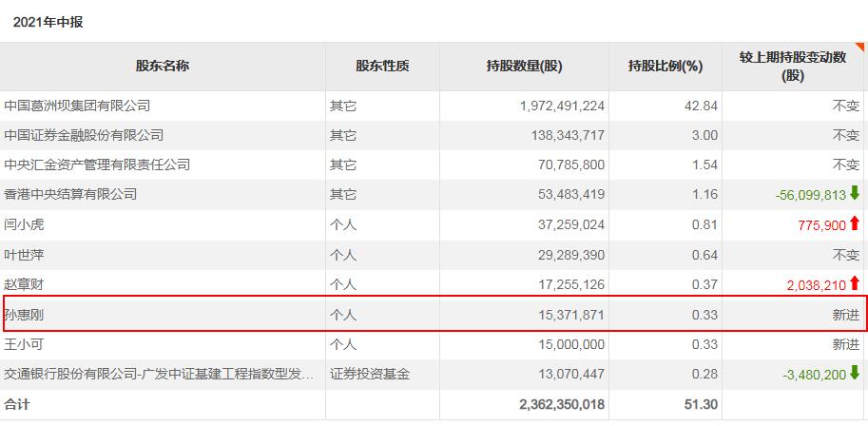Click the 1.54 percentage value
Viewport: 868px width, 426px height.
(x=704, y=165)
